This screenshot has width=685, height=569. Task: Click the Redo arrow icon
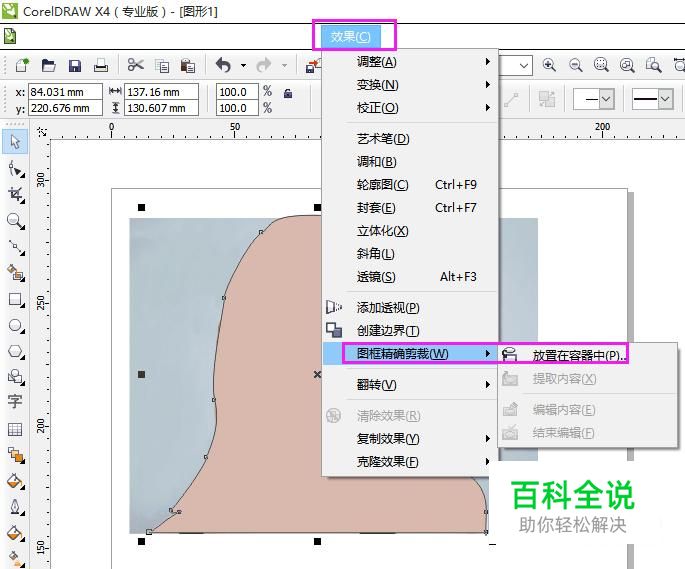click(x=264, y=66)
